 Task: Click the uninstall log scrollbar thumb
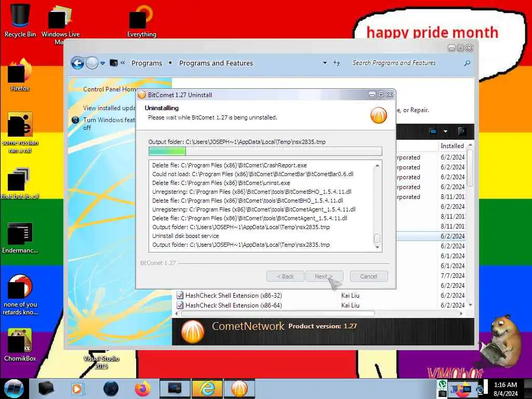point(377,238)
